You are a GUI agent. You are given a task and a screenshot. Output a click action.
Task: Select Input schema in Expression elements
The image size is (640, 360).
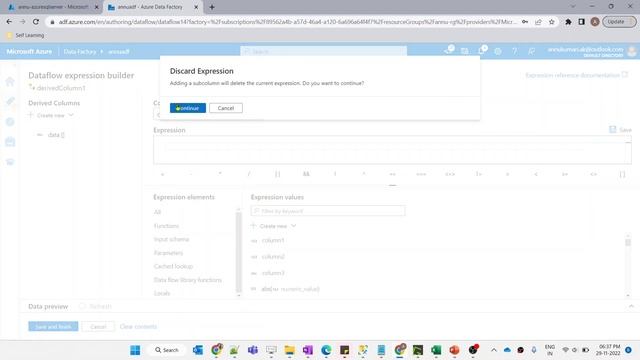171,239
